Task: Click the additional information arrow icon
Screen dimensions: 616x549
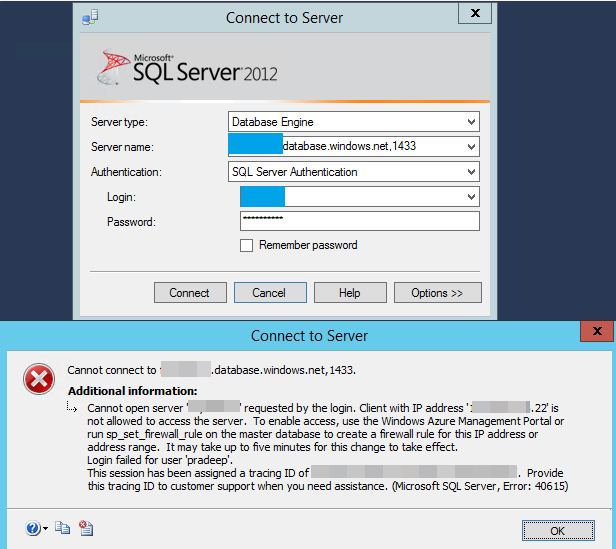Action: coord(72,407)
